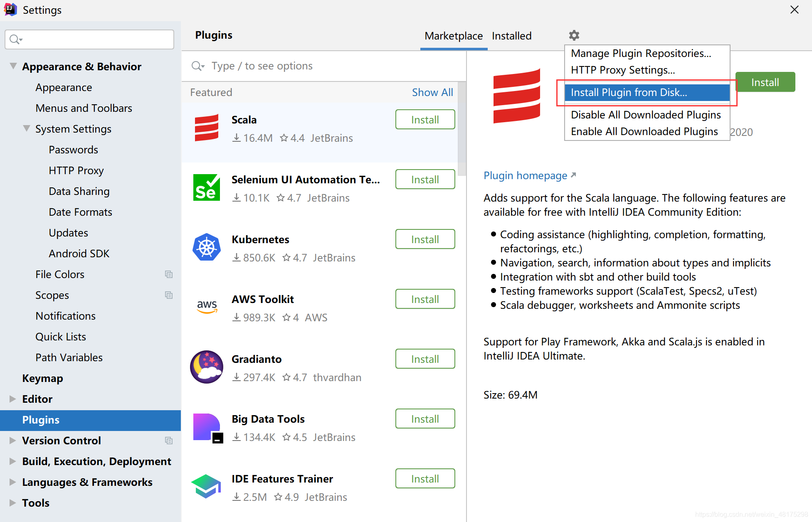Click the settings search magnifier icon
The image size is (812, 522).
click(x=15, y=39)
